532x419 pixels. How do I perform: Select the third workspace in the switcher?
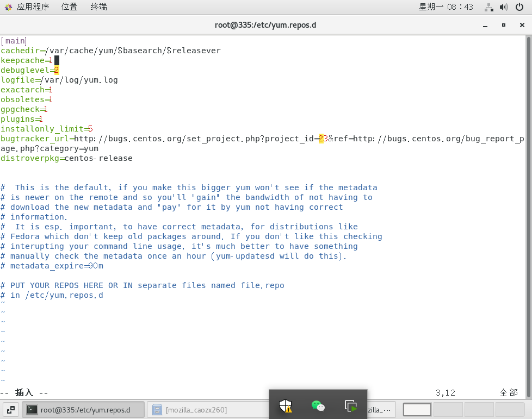[x=479, y=410]
